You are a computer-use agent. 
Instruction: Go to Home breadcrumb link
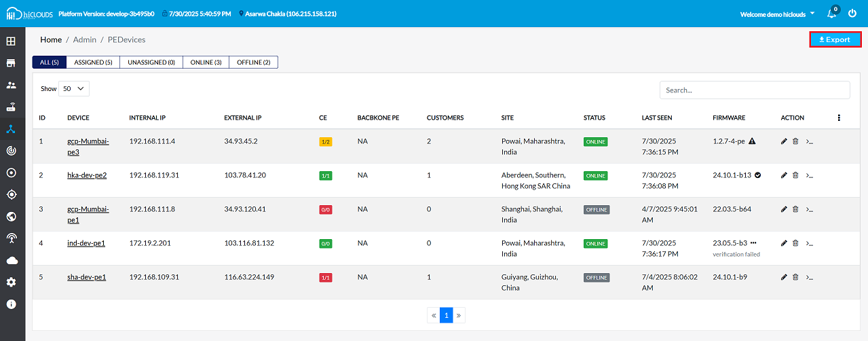tap(51, 40)
